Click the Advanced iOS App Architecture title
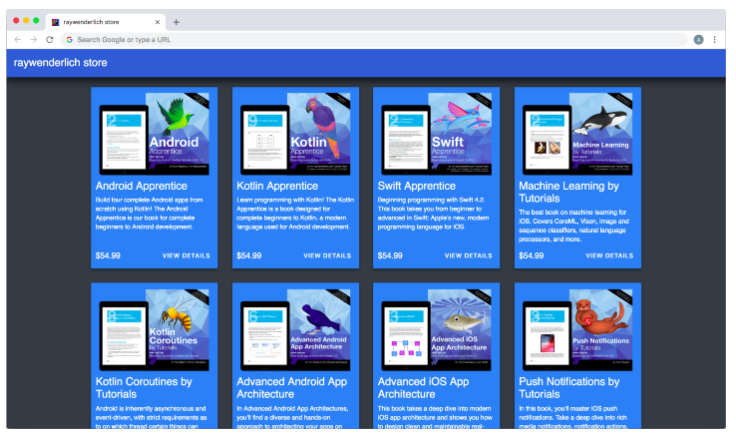The height and width of the screenshot is (434, 736). tap(423, 388)
